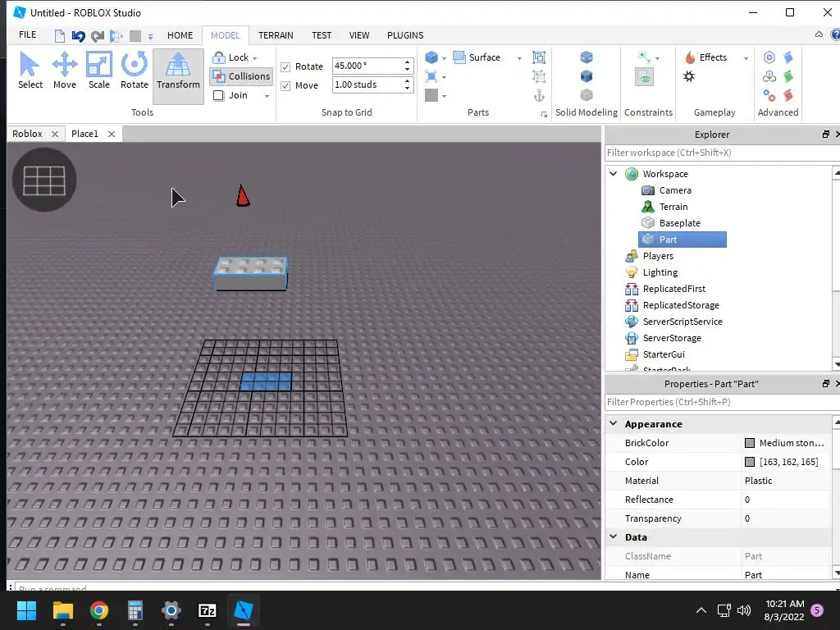
Task: Click the Spawn location icon in Gameplay
Action: coord(689,76)
